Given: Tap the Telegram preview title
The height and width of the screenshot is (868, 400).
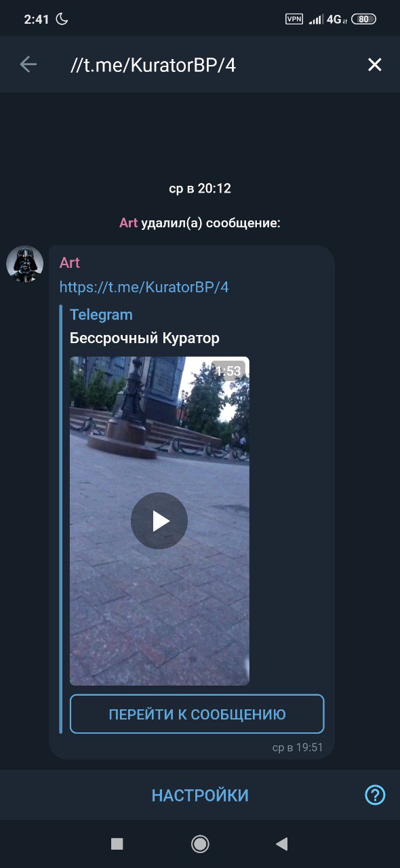Looking at the screenshot, I should click(x=101, y=315).
